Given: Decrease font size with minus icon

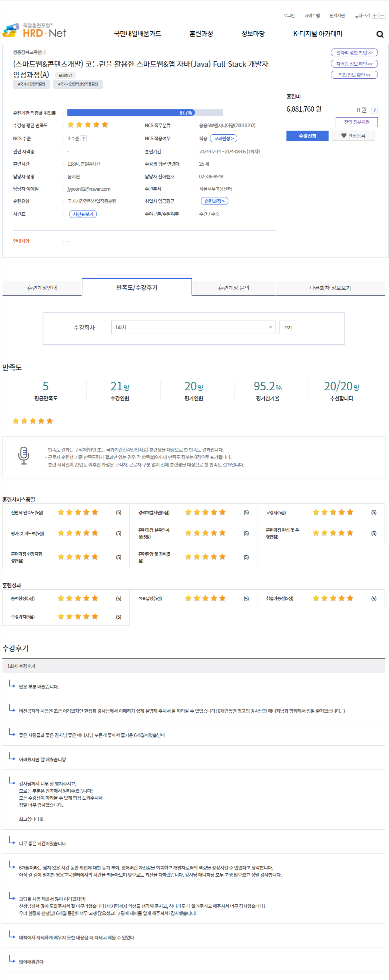Looking at the screenshot, I should click(382, 16).
